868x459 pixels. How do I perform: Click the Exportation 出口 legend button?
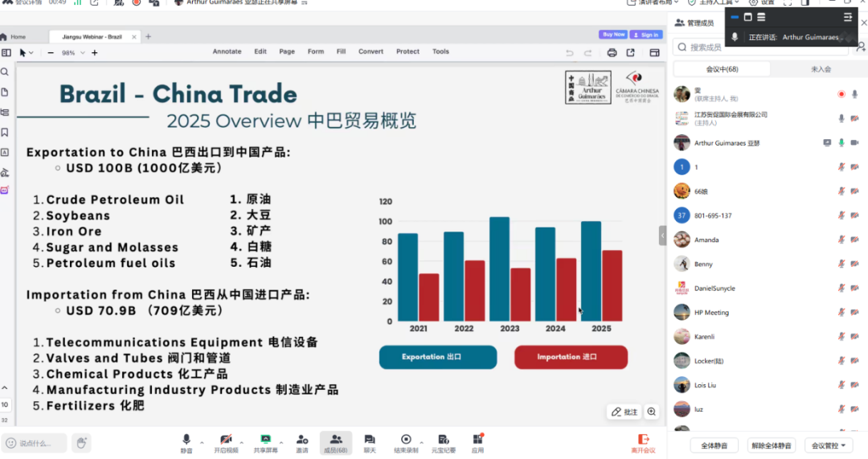click(438, 357)
